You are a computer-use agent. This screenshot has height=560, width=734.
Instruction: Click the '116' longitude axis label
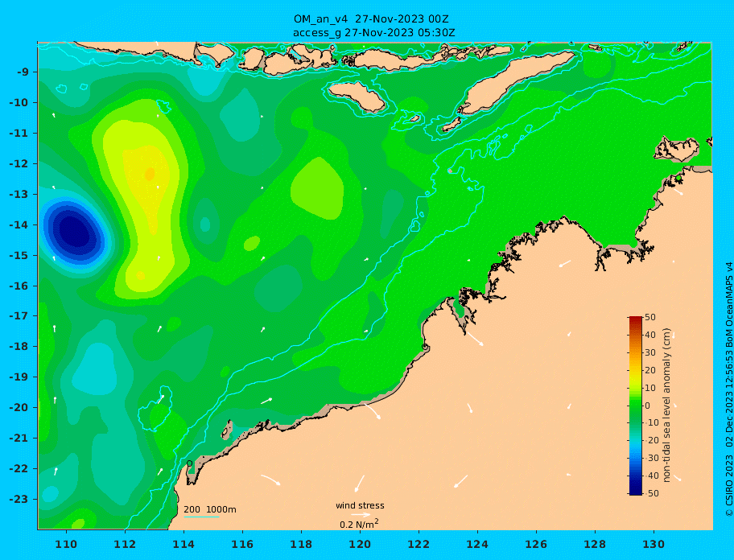click(242, 544)
